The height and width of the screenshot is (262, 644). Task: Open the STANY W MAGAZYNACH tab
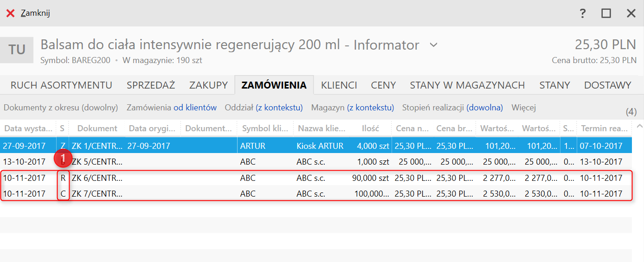[x=467, y=85]
